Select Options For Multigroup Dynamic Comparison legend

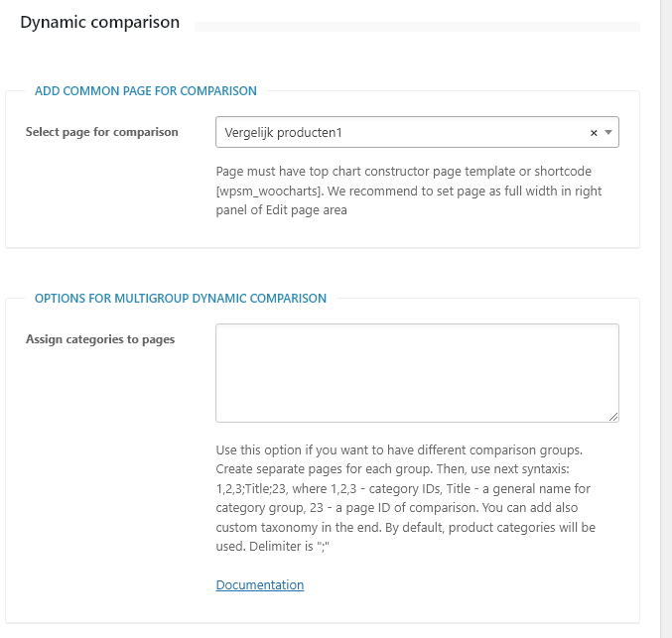pos(181,298)
